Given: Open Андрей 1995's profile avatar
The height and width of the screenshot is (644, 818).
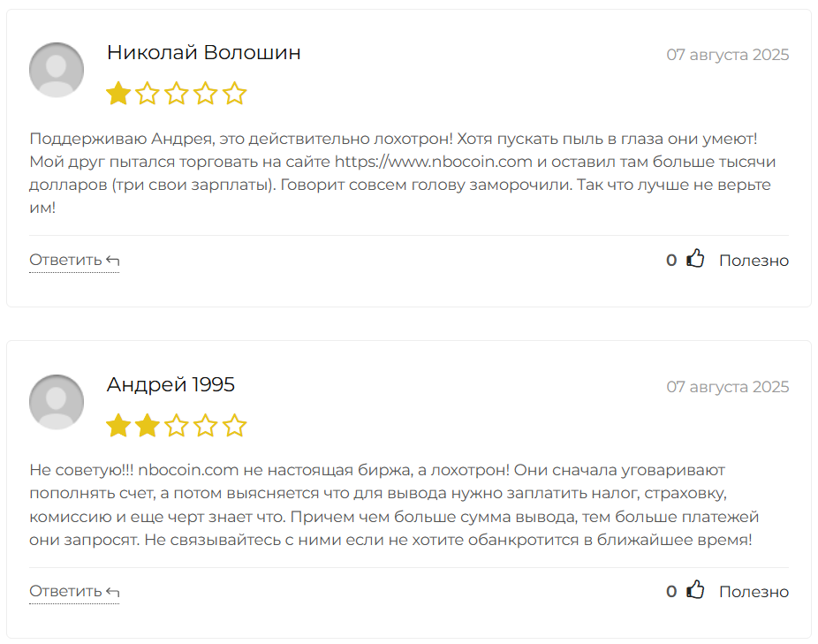Looking at the screenshot, I should [x=56, y=401].
